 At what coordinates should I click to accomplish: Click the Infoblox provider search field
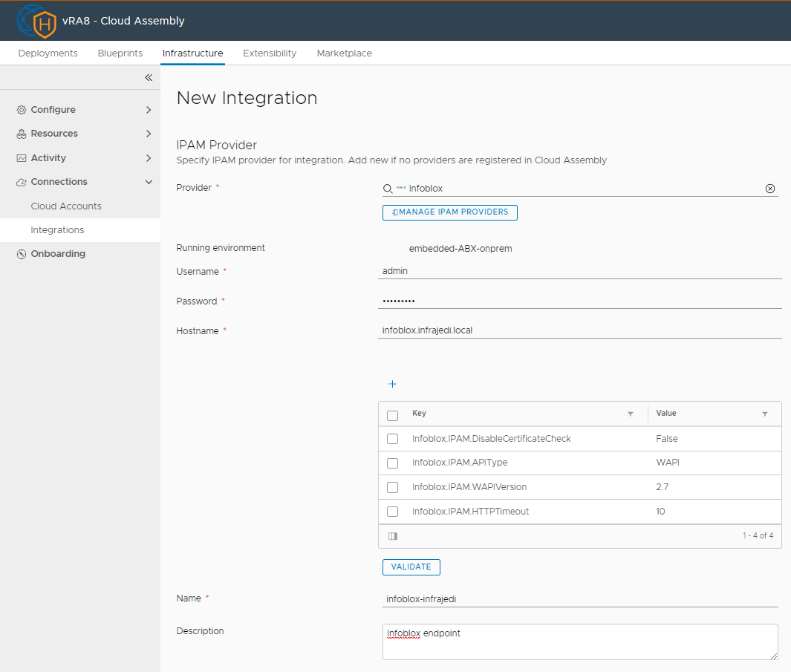pyautogui.click(x=580, y=189)
